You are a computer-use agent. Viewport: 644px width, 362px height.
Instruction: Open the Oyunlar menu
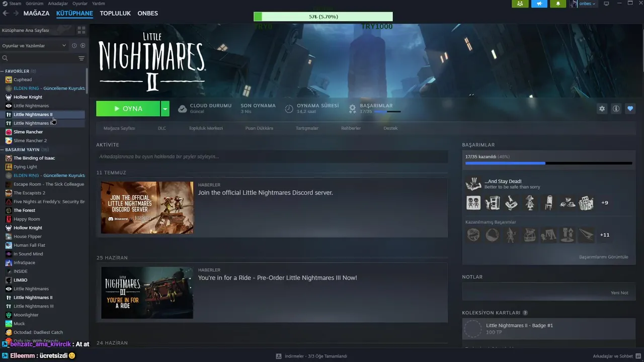click(80, 4)
